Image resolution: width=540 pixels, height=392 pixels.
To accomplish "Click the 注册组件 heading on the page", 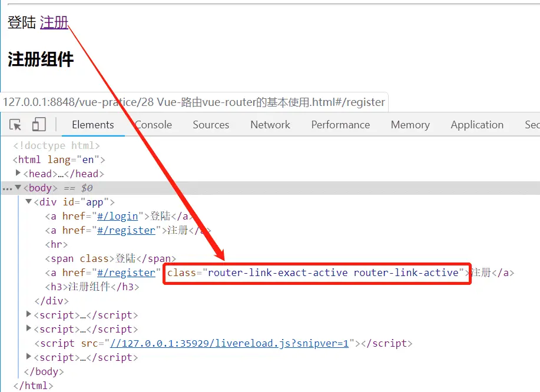I will click(x=41, y=59).
